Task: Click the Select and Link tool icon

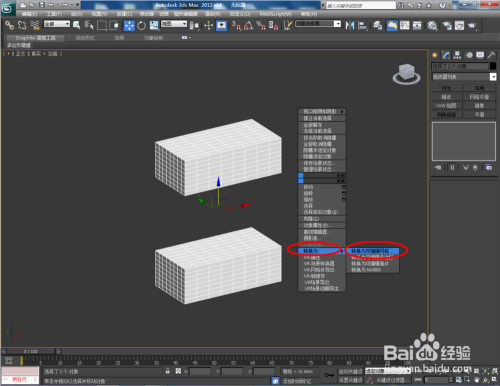Action: pyautogui.click(x=9, y=25)
